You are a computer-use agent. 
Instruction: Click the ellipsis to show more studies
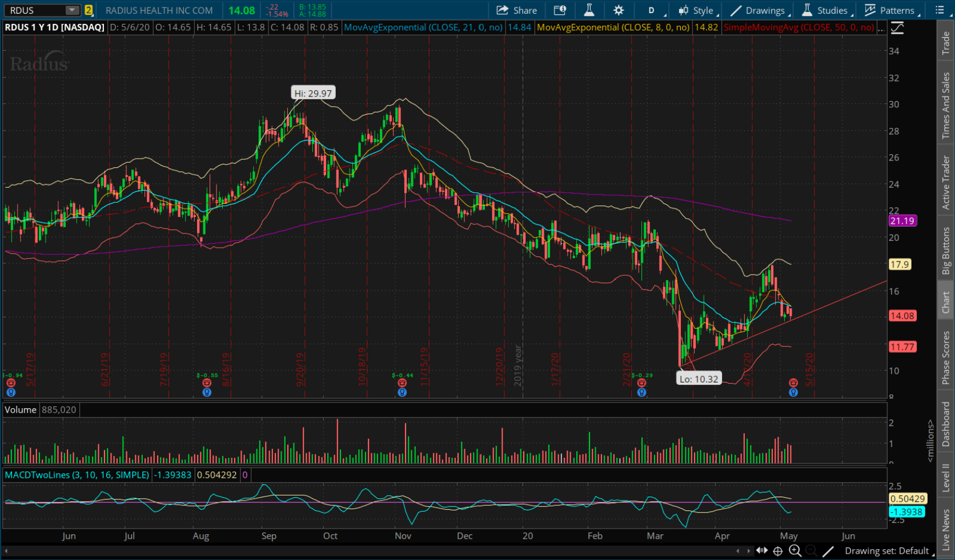click(881, 27)
